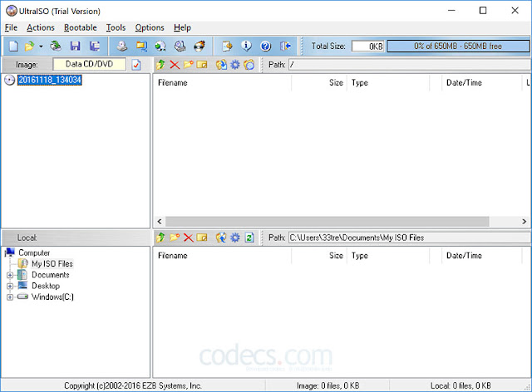Open the Options menu
The image size is (532, 392).
tap(150, 27)
